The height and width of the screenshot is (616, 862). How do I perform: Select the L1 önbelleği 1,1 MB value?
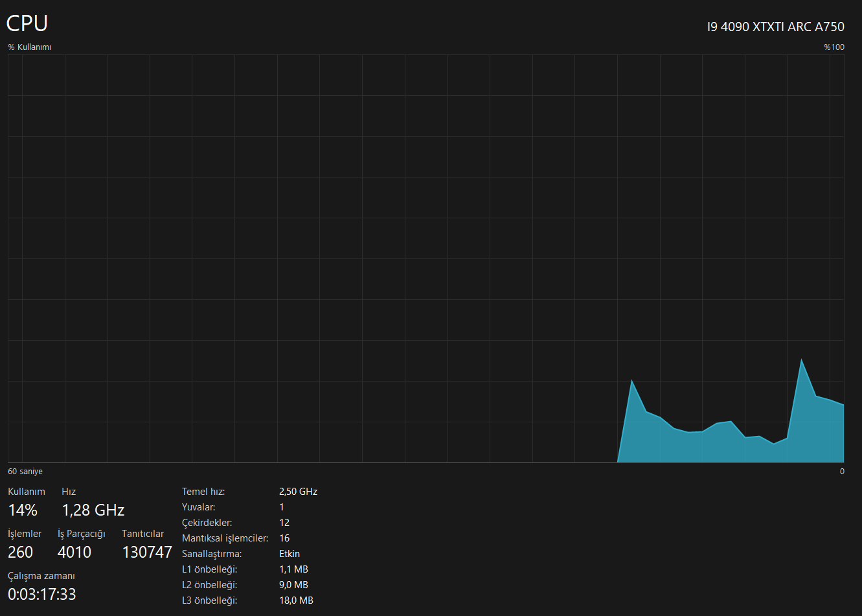[x=293, y=569]
